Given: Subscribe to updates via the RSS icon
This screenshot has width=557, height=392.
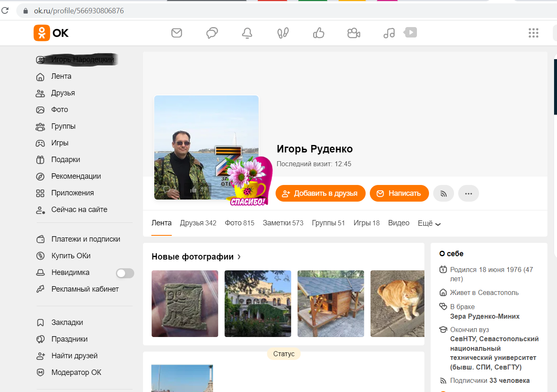Looking at the screenshot, I should click(443, 193).
